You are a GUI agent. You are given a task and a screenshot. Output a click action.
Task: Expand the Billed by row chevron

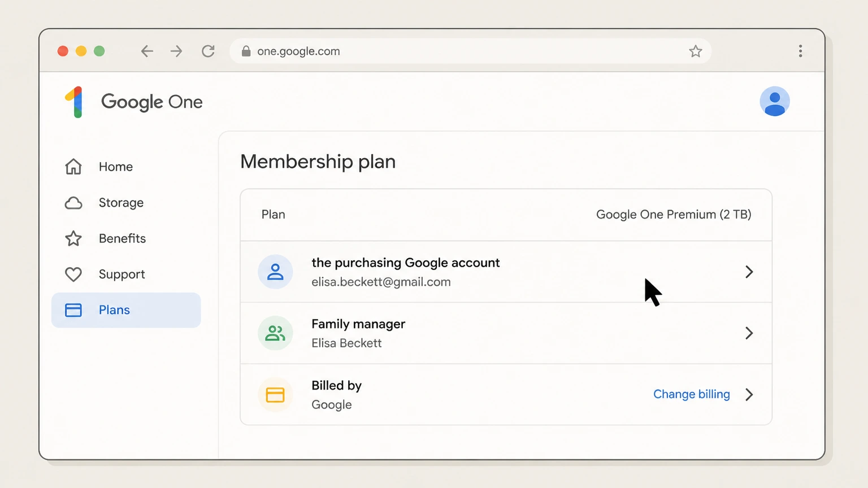tap(749, 394)
